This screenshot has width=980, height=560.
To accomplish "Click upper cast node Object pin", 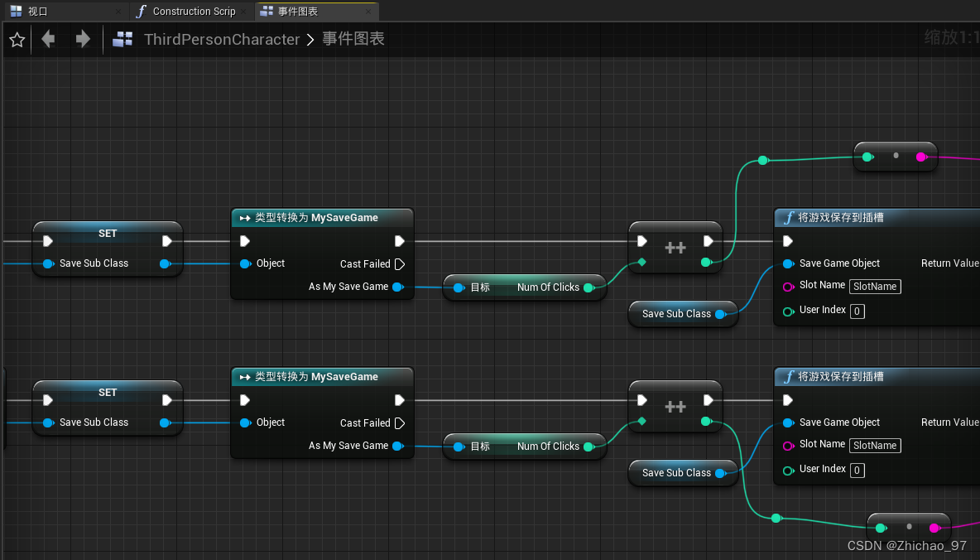I will [246, 263].
